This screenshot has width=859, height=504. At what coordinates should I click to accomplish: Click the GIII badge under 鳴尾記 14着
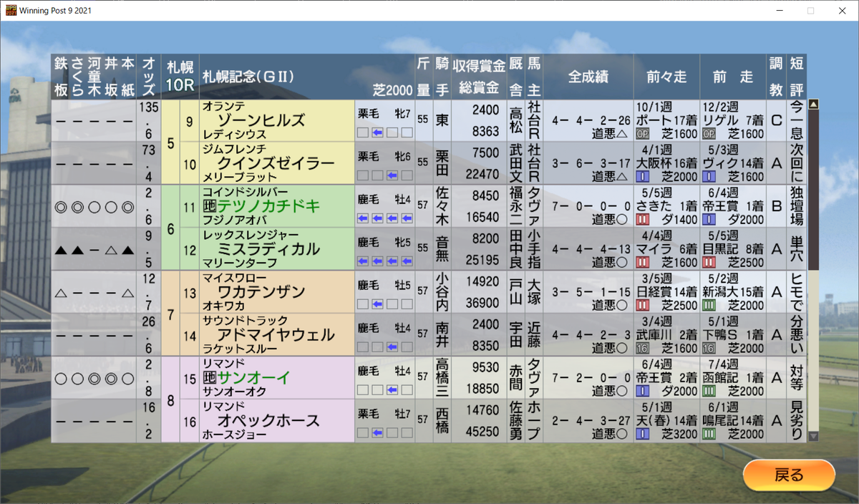coord(709,435)
